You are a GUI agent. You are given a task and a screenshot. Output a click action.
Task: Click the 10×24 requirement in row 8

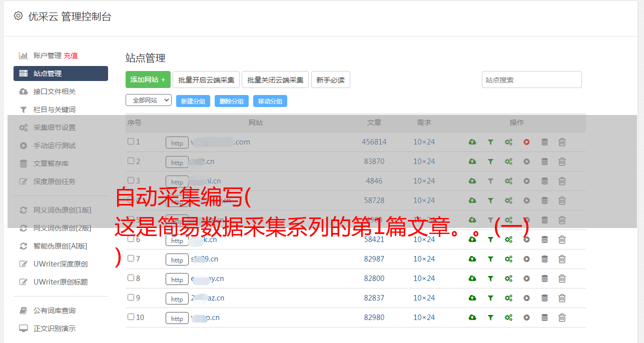pos(424,278)
